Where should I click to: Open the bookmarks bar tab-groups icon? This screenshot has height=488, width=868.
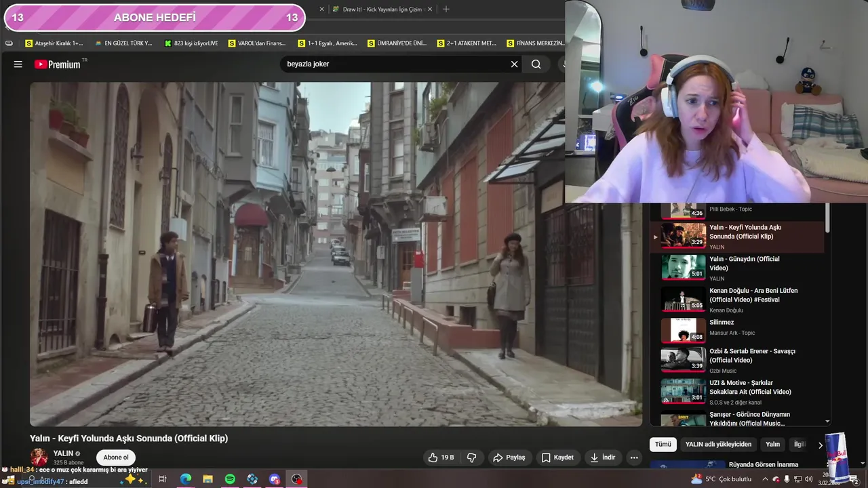click(x=9, y=43)
